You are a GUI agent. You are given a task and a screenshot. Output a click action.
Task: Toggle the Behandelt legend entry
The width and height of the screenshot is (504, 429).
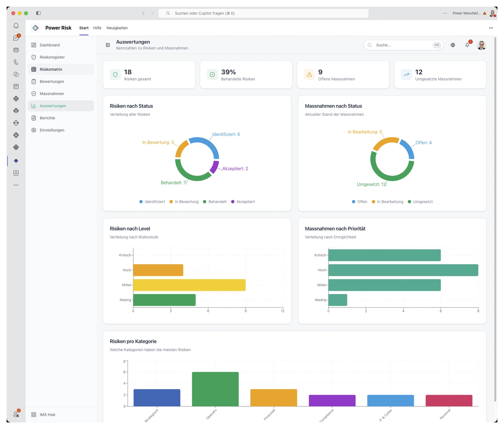[x=215, y=202]
